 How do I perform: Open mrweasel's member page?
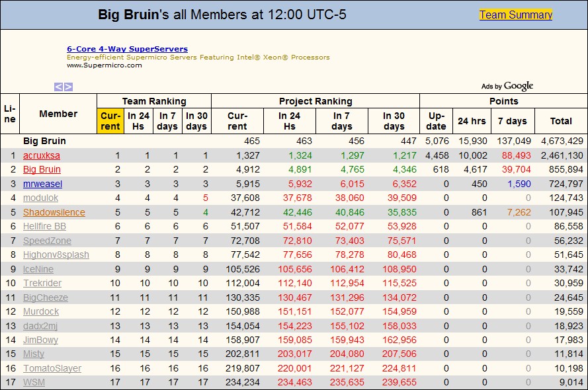(42, 184)
